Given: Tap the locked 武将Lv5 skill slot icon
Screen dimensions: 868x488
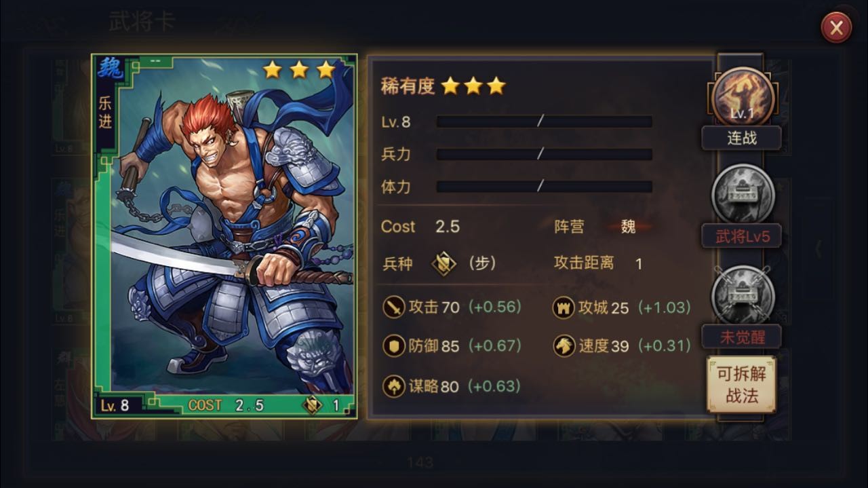Looking at the screenshot, I should [x=743, y=195].
